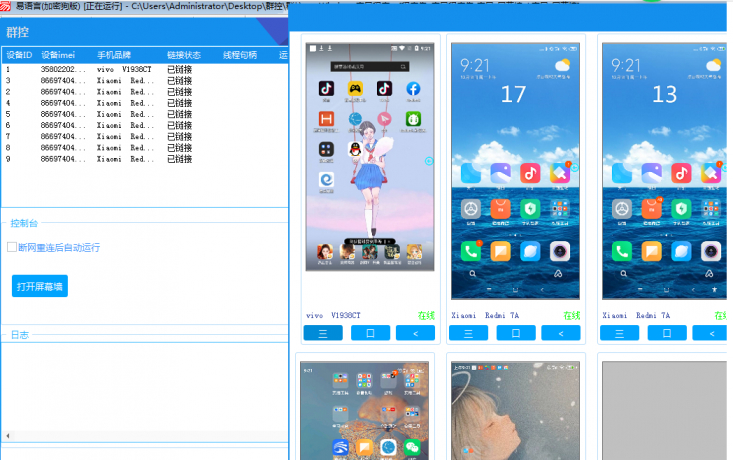Open the phone screen showing number 17
Viewport: 733px width, 460px height.
coord(515,171)
